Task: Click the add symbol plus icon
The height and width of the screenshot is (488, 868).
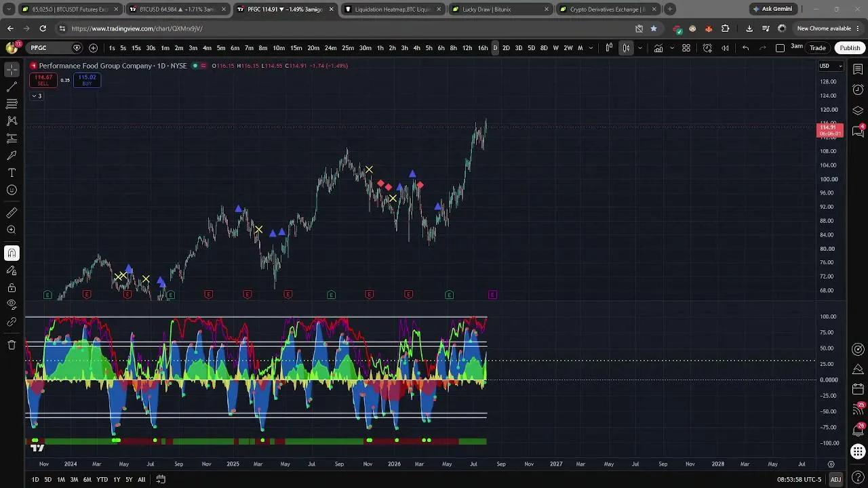Action: (x=93, y=48)
